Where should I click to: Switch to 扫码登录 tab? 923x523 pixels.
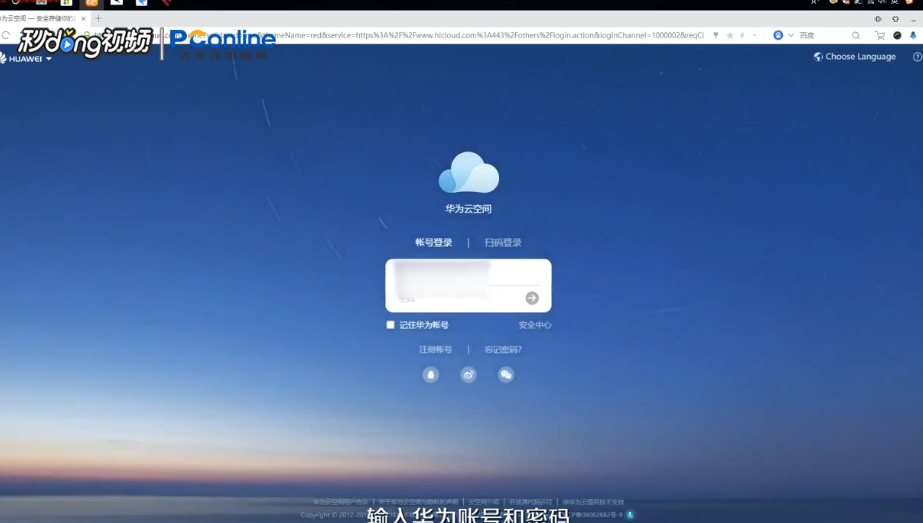[503, 242]
